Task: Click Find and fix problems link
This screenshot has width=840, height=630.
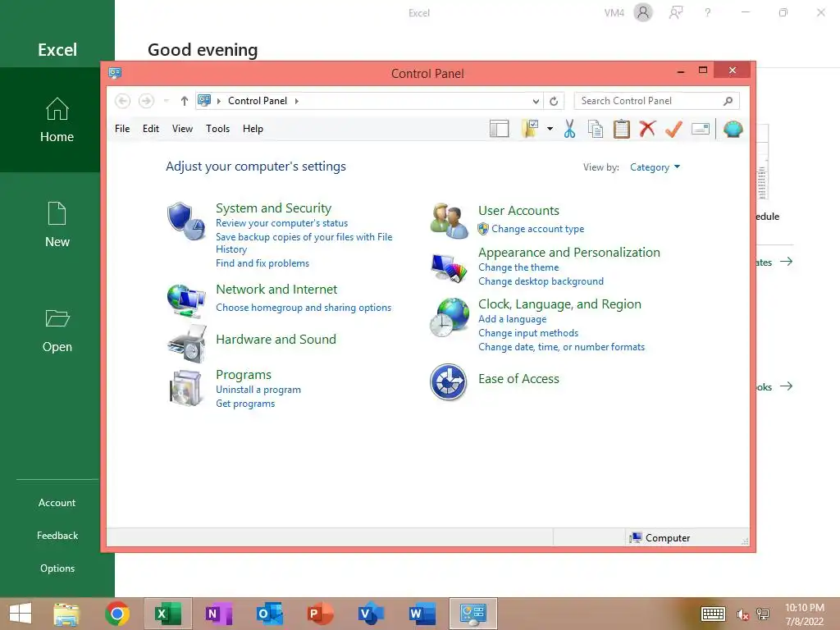Action: (262, 263)
